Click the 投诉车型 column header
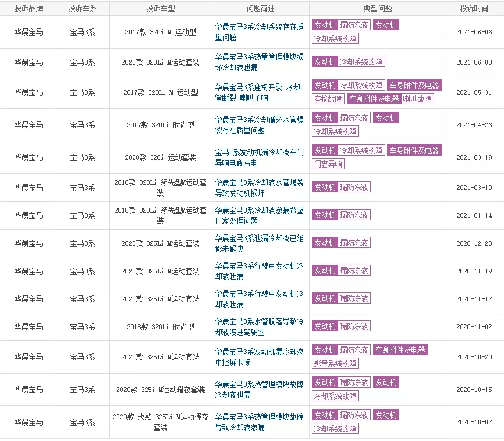The width and height of the screenshot is (504, 441). 161,9
